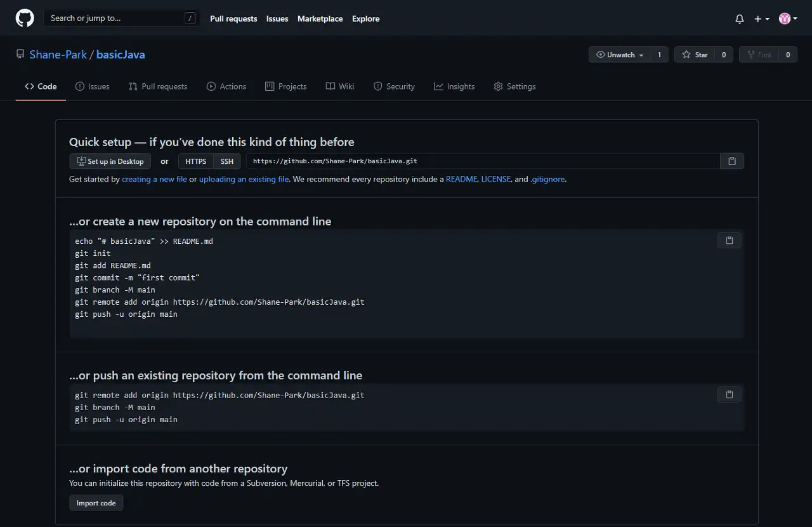Click the 'git commit -m "first commit"' line
Viewport: 812px width, 527px height.
click(x=138, y=277)
